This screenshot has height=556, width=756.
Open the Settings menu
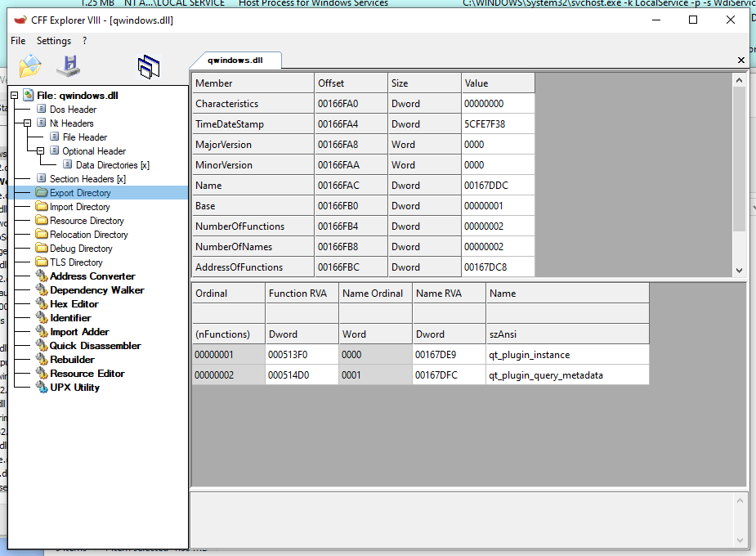click(x=53, y=40)
